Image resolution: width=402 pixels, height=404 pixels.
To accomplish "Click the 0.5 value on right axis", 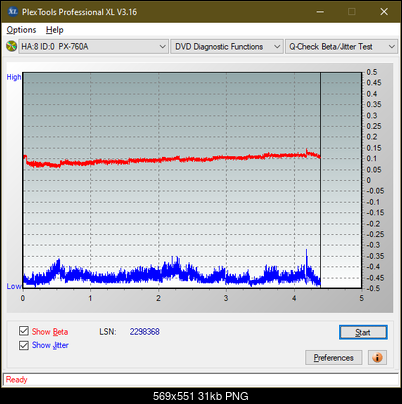I will [372, 72].
